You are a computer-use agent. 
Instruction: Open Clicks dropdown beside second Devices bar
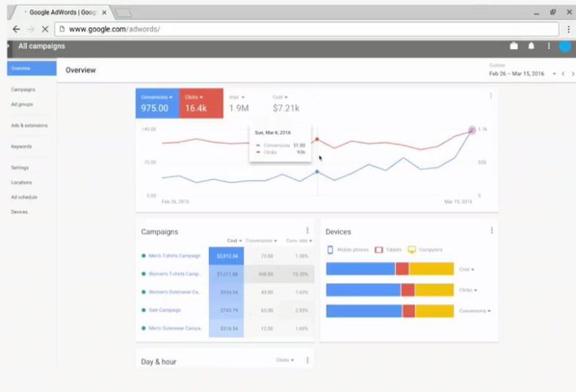[468, 290]
